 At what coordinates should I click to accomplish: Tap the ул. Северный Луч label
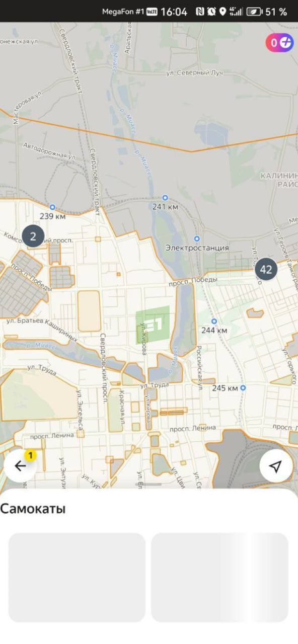[x=194, y=73]
